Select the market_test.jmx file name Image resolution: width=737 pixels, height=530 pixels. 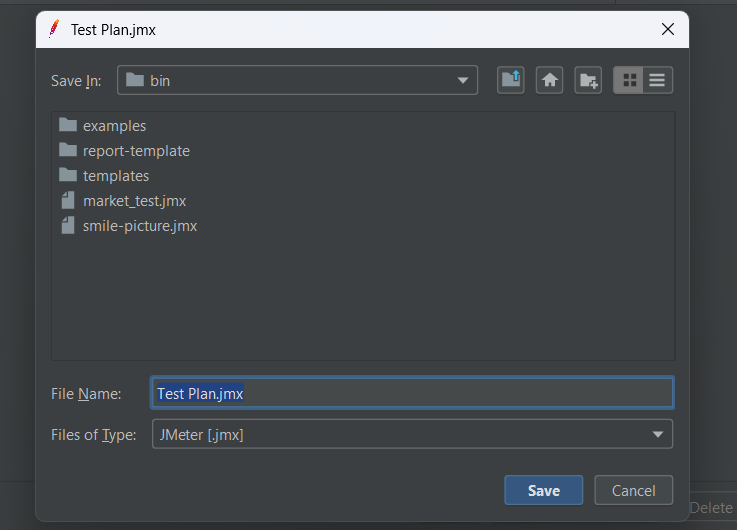134,201
